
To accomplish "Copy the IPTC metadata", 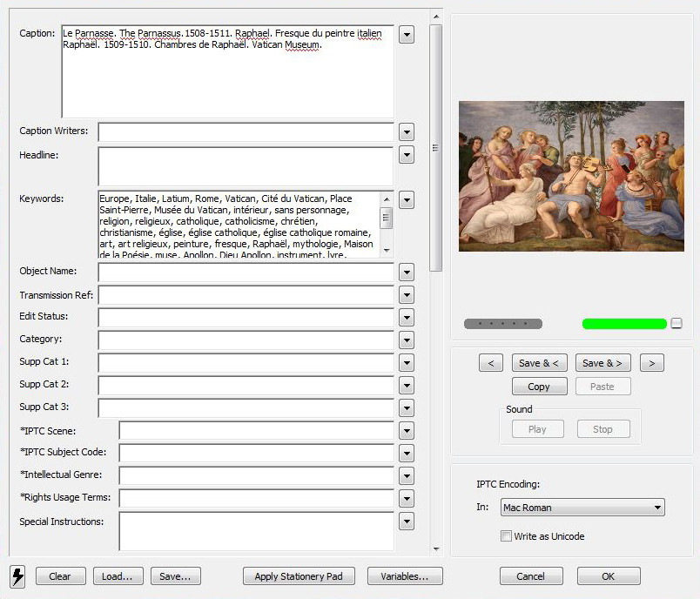I will click(539, 387).
